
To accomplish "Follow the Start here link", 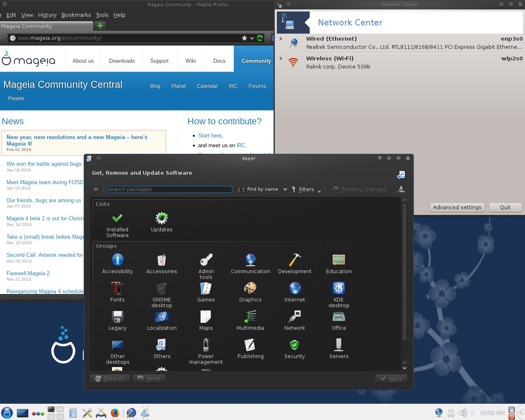I will click(210, 135).
